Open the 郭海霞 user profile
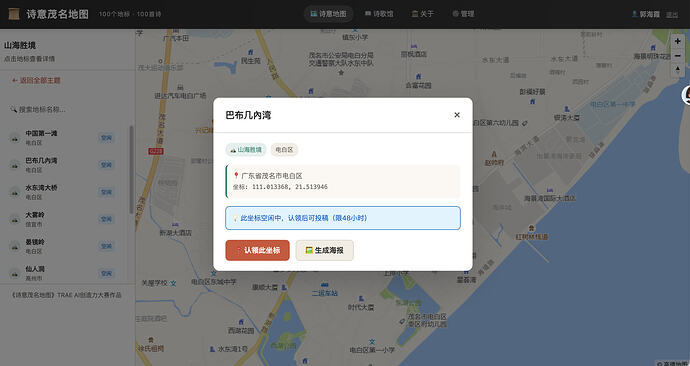The image size is (690, 366). click(646, 14)
